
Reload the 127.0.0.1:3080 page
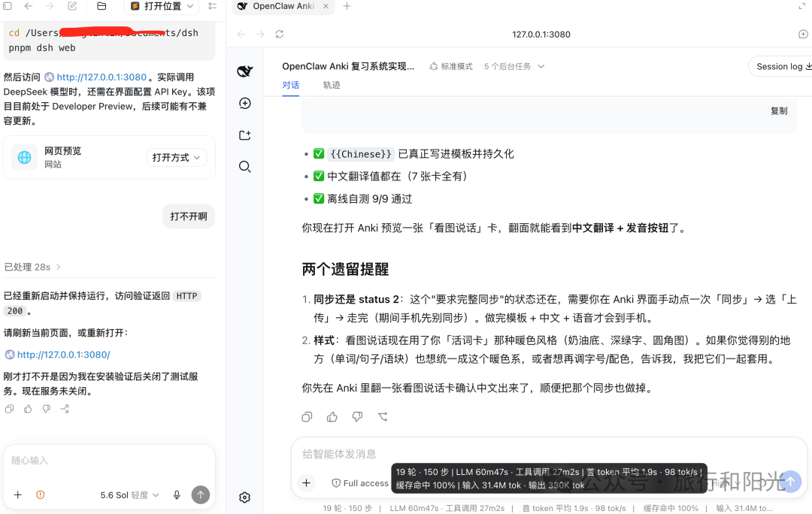(x=280, y=34)
